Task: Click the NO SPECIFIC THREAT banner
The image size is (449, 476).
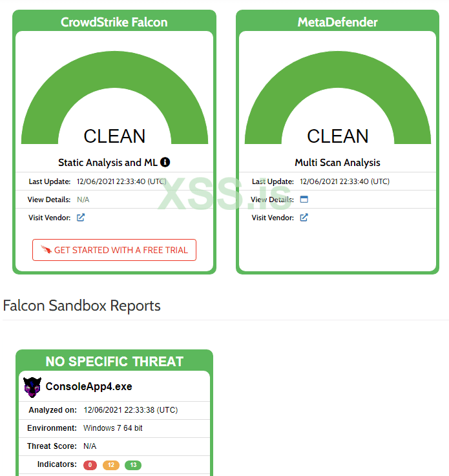Action: [x=114, y=361]
